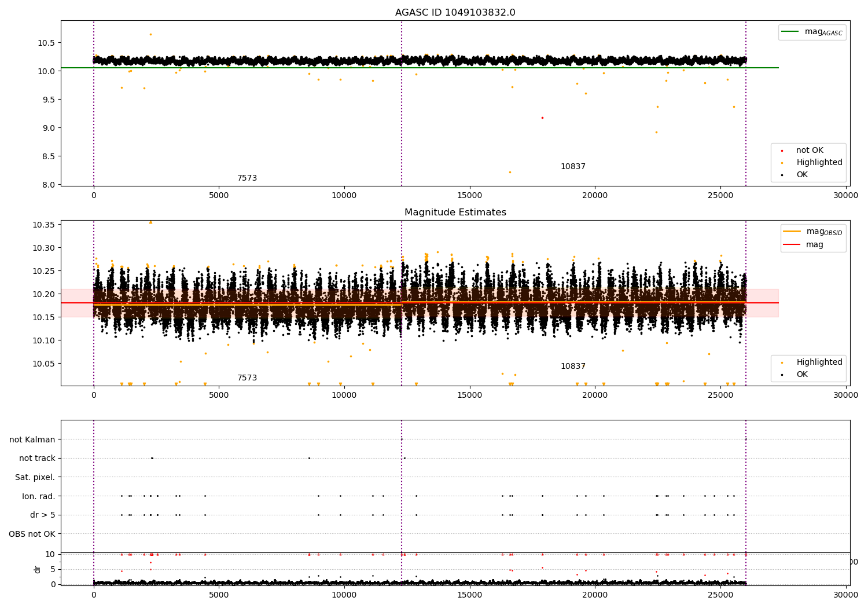868x608 pixels.
Task: Click obsid label '10837' in Magnitude Estimates panel
Action: (x=573, y=367)
